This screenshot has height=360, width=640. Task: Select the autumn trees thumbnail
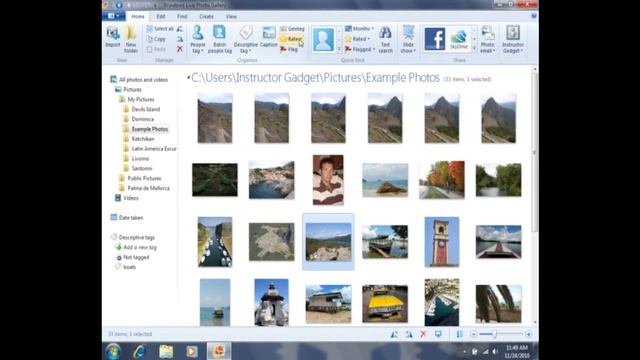442,180
